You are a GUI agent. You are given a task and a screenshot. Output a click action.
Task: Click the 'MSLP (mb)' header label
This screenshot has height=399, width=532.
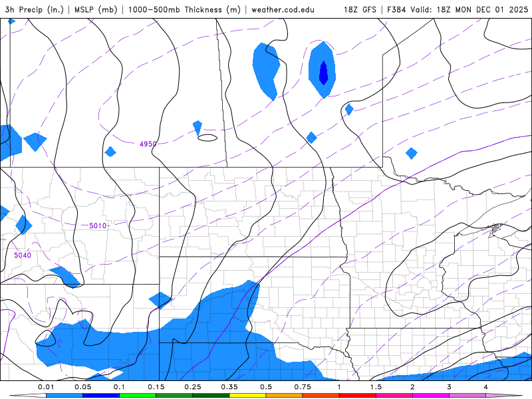(95, 9)
